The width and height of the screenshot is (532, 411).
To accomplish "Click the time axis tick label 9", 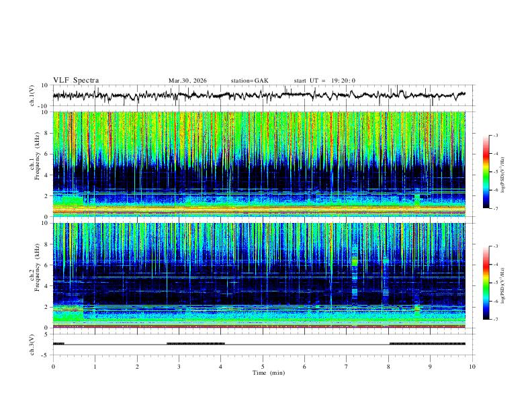I will pos(430,367).
